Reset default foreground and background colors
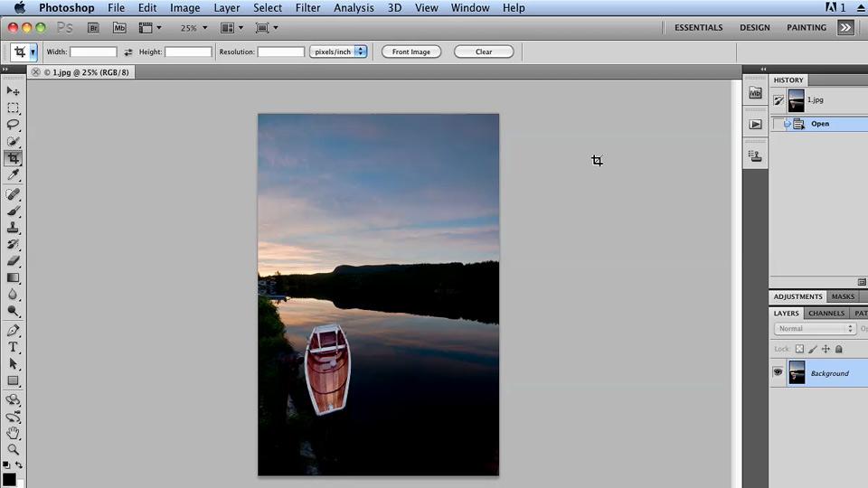Screen dimensions: 868x488 click(x=6, y=465)
